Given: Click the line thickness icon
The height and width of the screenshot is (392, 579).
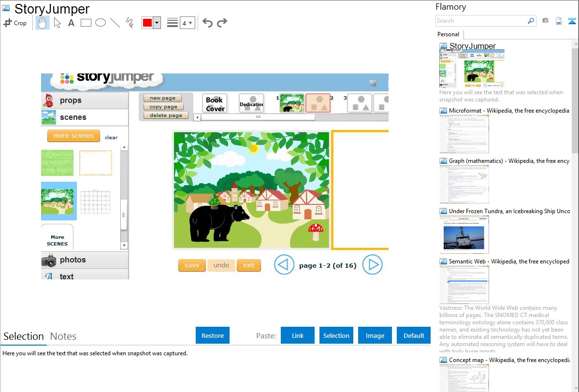Looking at the screenshot, I should pyautogui.click(x=173, y=23).
